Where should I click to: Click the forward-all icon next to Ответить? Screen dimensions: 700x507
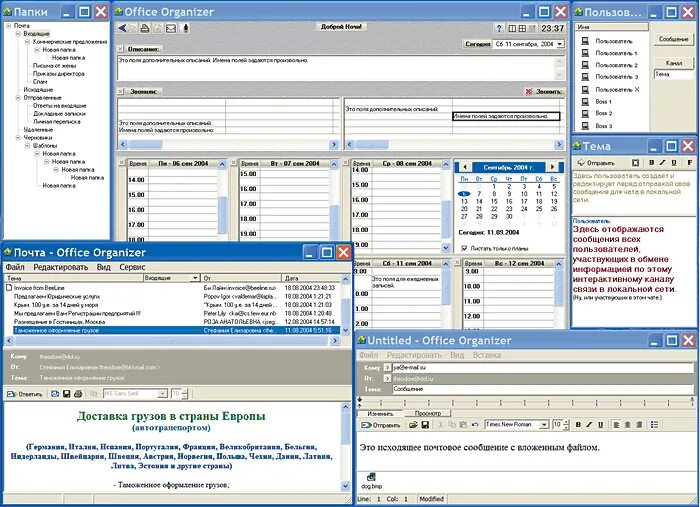click(x=55, y=394)
